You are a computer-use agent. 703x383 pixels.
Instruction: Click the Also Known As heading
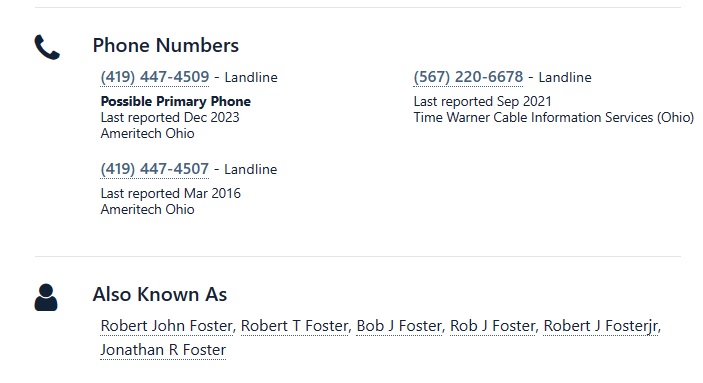click(160, 294)
